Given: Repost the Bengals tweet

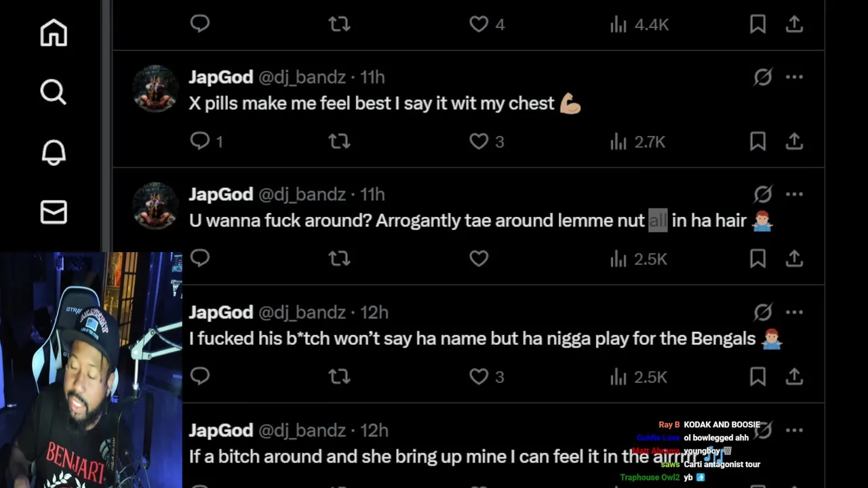Looking at the screenshot, I should 339,376.
